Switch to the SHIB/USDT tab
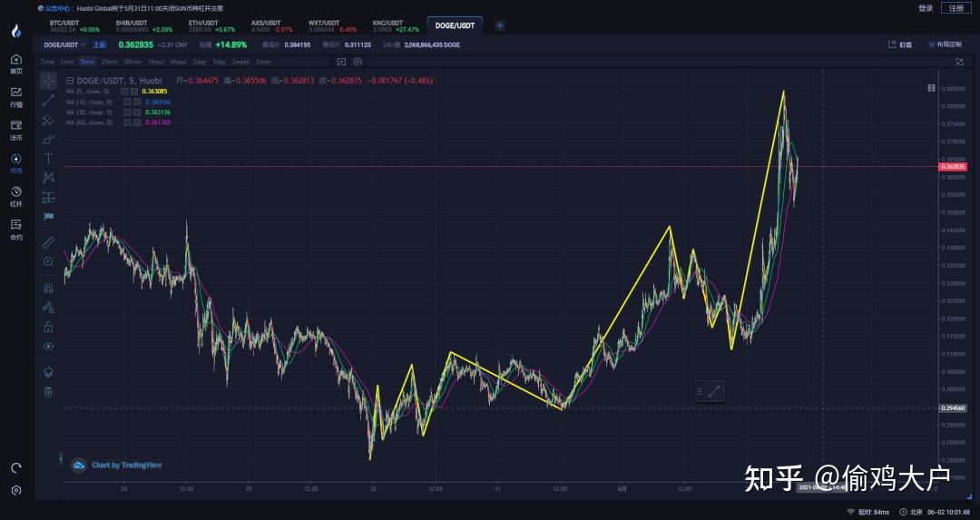This screenshot has height=520, width=980. pyautogui.click(x=143, y=26)
